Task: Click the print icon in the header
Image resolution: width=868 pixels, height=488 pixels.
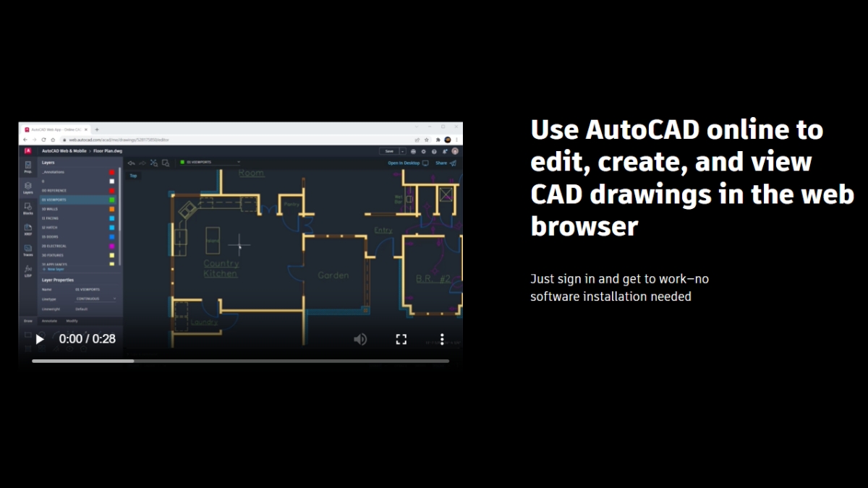Action: pos(413,151)
